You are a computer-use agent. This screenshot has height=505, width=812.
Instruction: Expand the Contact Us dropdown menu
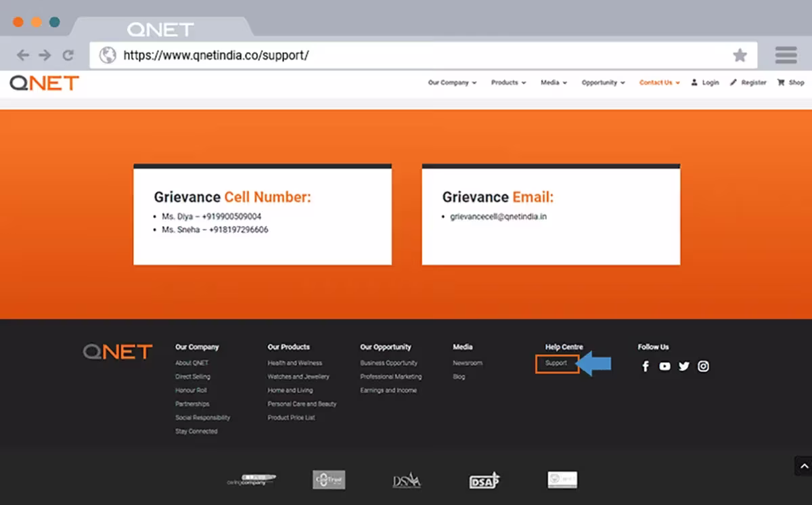(x=660, y=83)
